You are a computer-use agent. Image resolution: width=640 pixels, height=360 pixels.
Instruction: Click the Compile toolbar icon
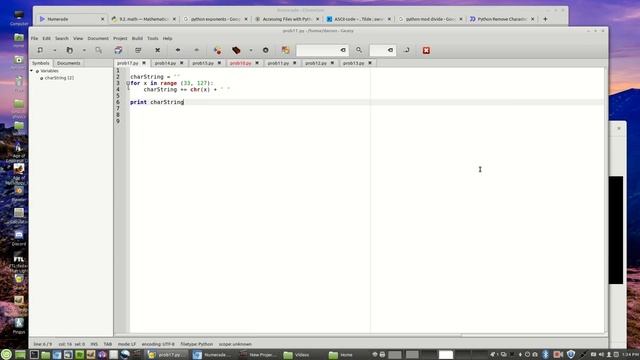tap(218, 50)
